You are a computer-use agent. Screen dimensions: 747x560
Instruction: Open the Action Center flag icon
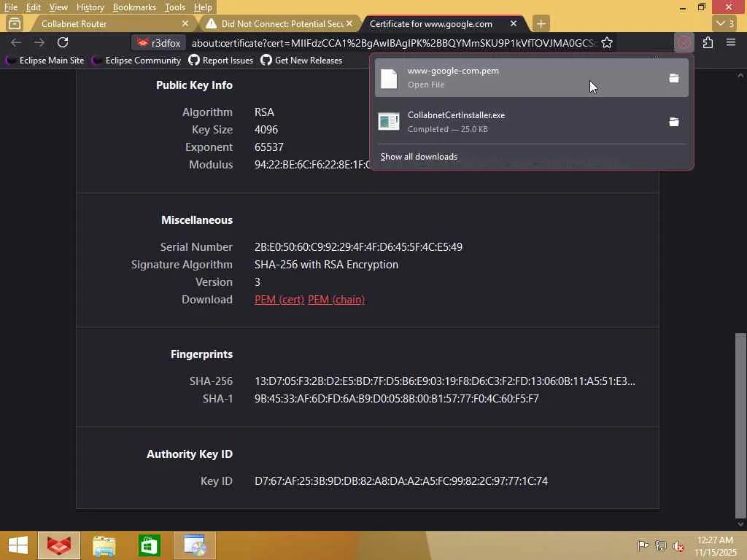pos(643,545)
